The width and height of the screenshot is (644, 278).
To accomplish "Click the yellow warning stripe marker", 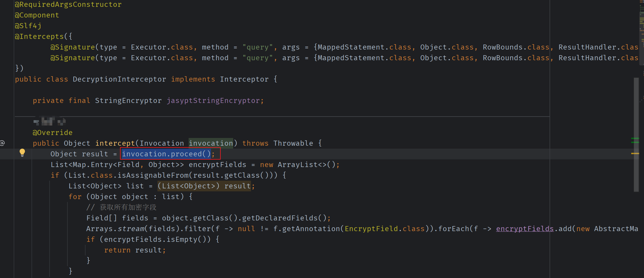I will (x=635, y=153).
